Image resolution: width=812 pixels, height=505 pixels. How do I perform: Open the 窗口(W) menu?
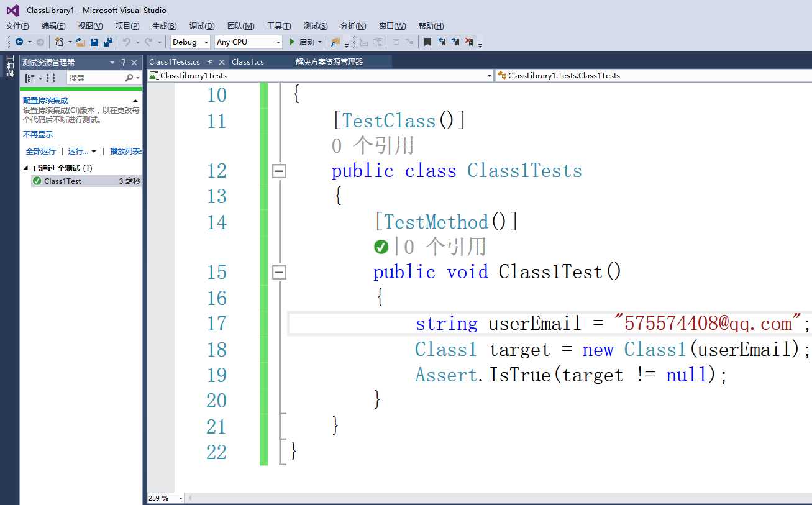(393, 25)
